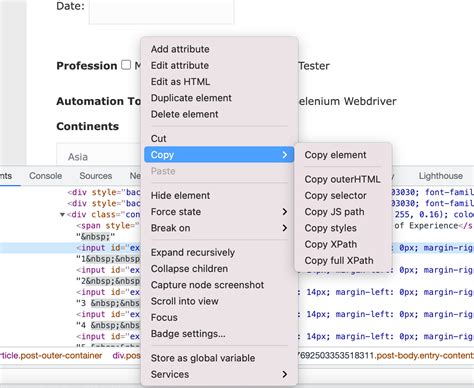Click post-body.entry-content breadcrumb
The width and height of the screenshot is (474, 388).
425,356
